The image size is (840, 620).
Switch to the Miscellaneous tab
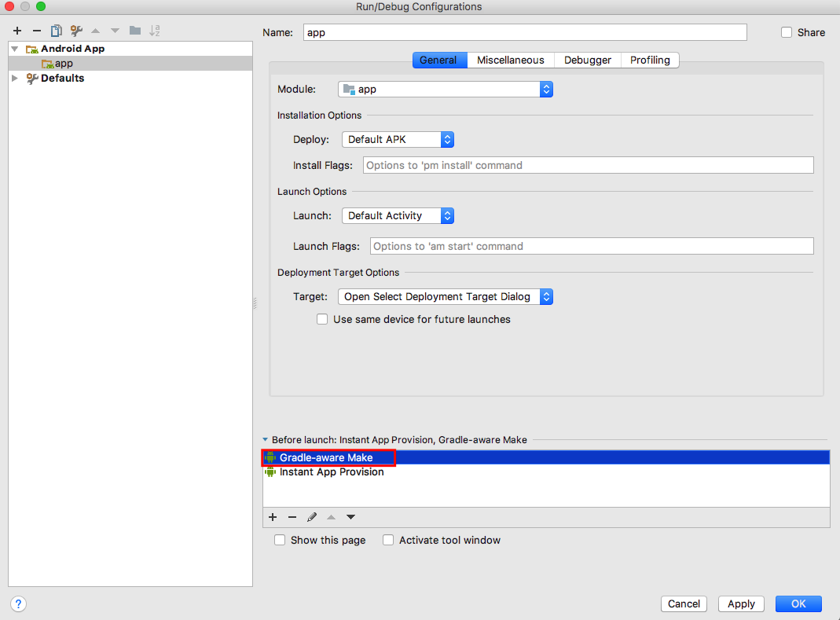511,60
